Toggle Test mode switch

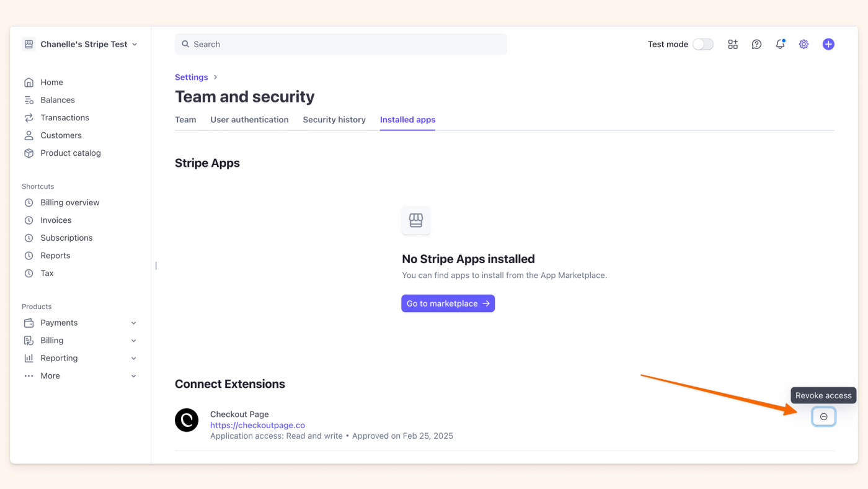coord(703,44)
